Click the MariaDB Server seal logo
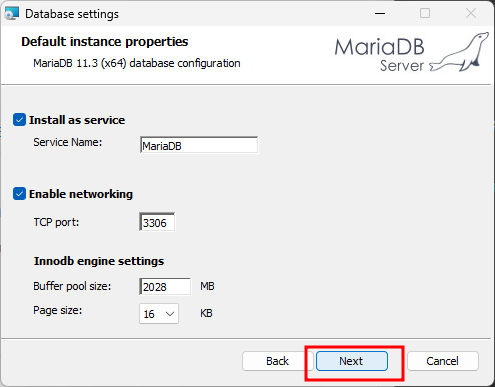Viewport: 495px width, 387px height. pos(412,53)
